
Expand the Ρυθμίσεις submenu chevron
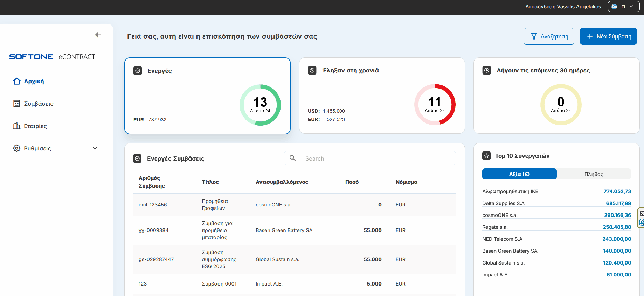tap(95, 148)
